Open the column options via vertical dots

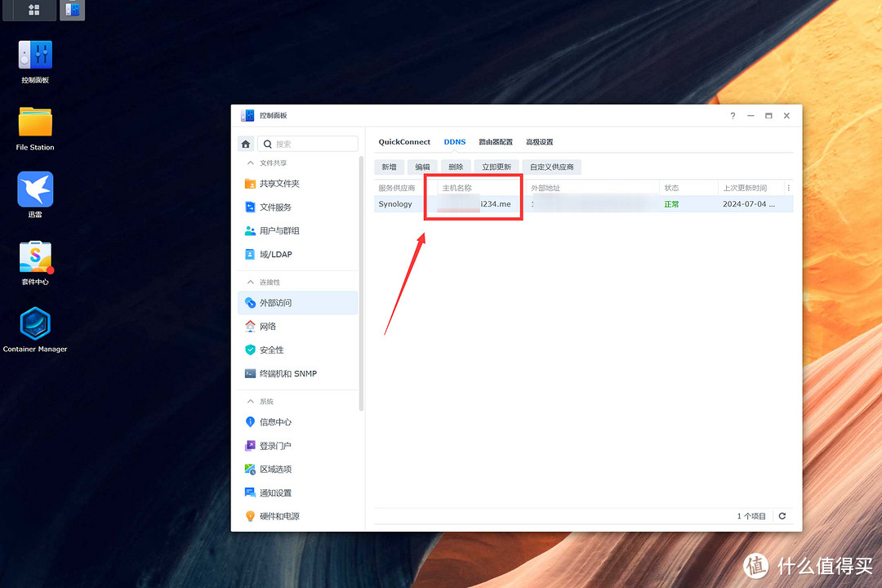point(788,187)
